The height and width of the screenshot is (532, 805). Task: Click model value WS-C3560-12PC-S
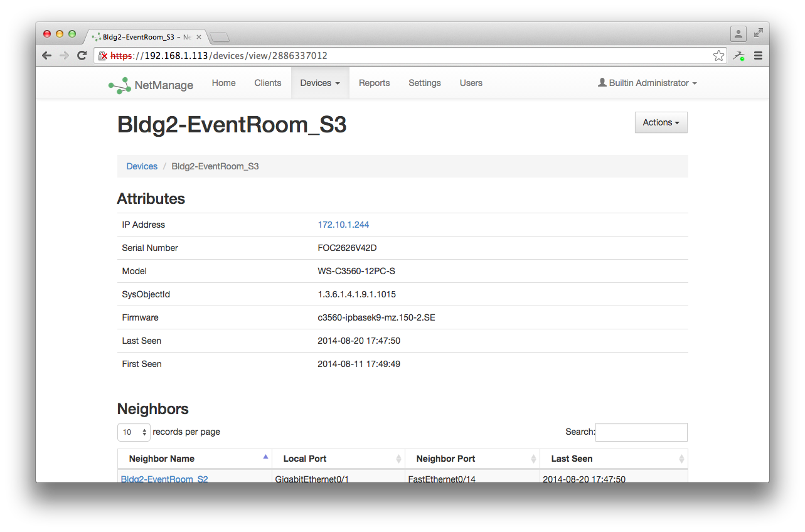(356, 271)
